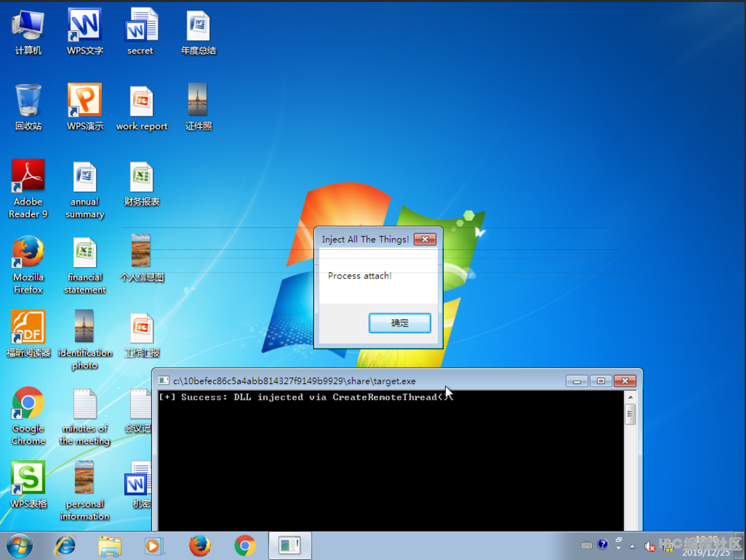The image size is (746, 560).
Task: Open the 计算机 (Computer) desktop icon
Action: click(x=28, y=32)
